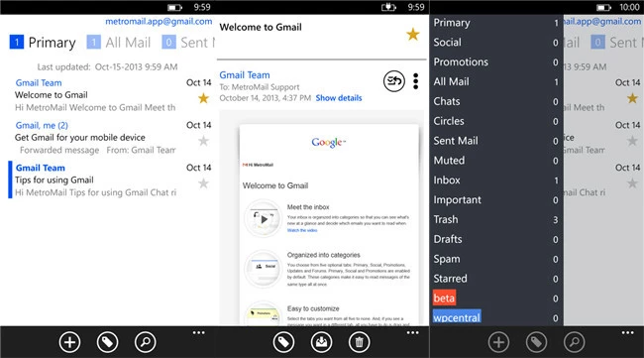The image size is (644, 358).
Task: Select the red beta label
Action: 444,298
